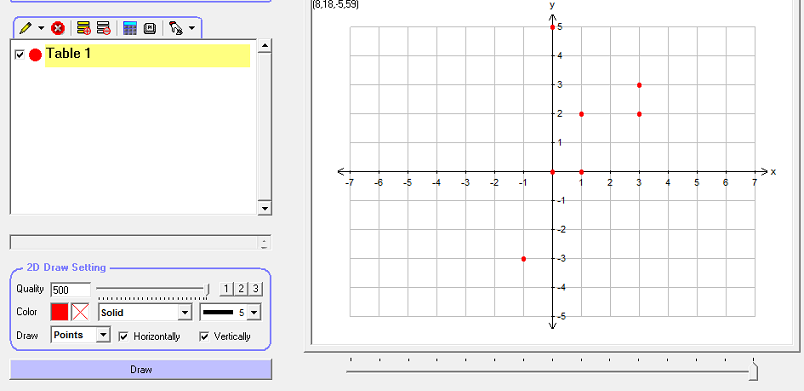Click the hand pointer tool icon
The height and width of the screenshot is (391, 804).
coord(176,28)
